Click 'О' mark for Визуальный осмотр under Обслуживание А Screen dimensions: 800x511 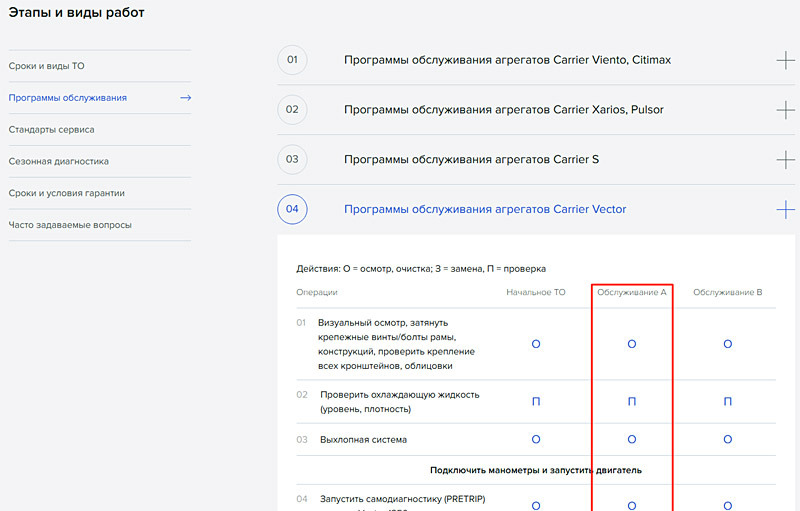click(632, 344)
